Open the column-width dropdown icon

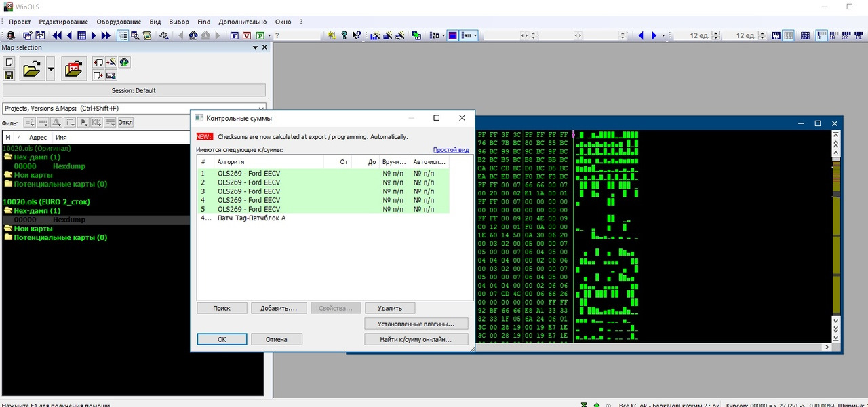(469, 35)
